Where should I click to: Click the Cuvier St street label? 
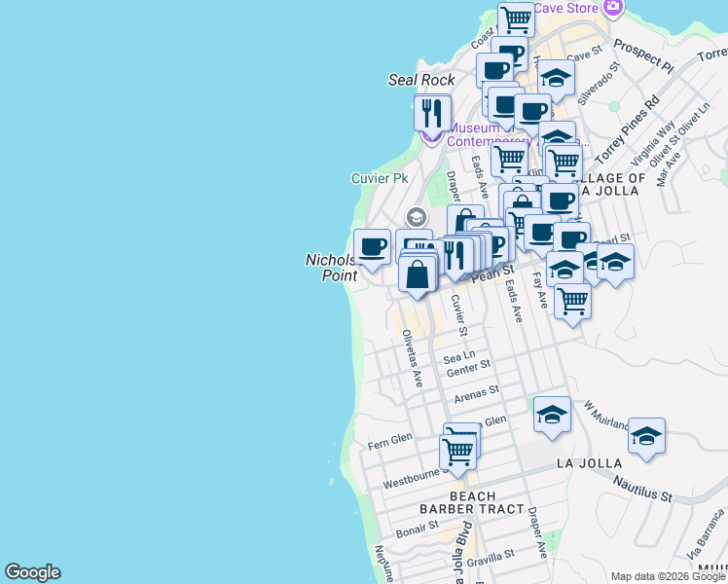click(459, 315)
